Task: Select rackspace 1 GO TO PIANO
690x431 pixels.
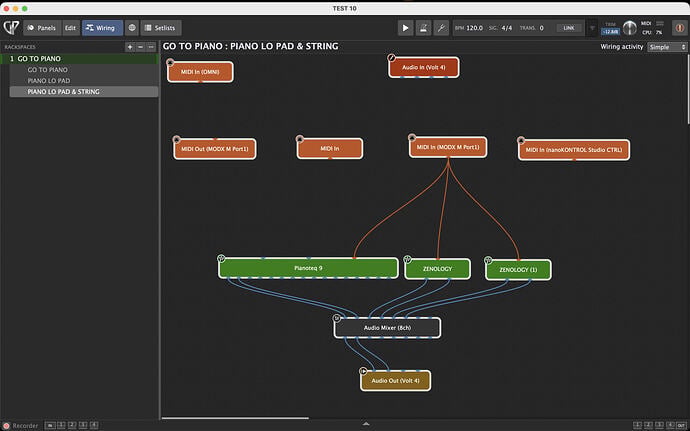Action: pos(79,59)
